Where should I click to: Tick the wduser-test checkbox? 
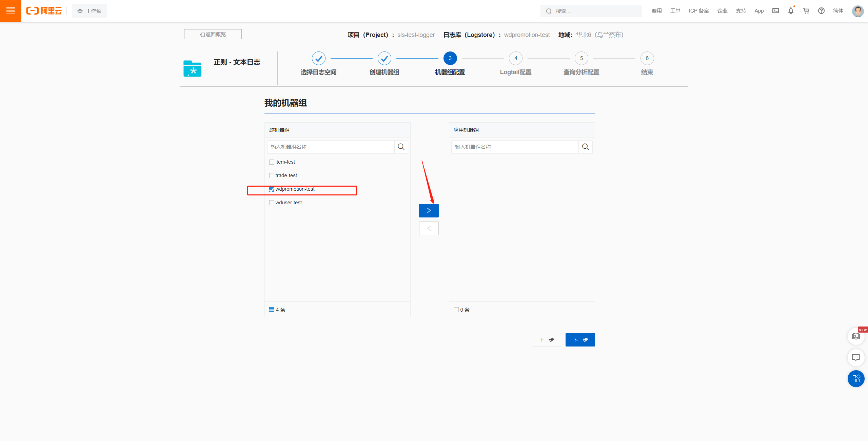tap(272, 203)
